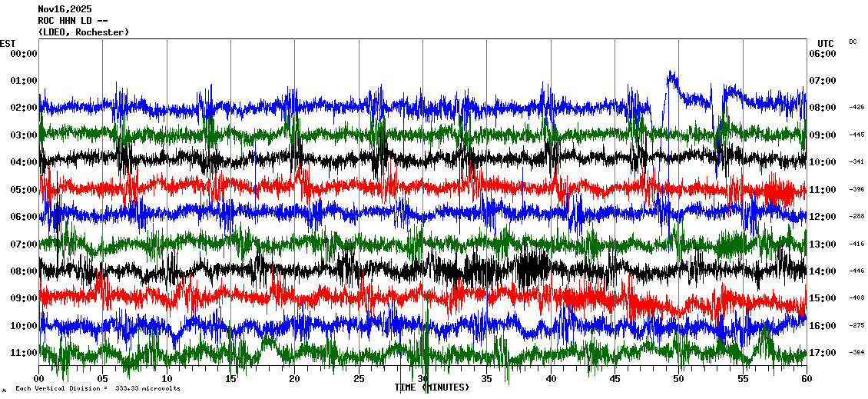This screenshot has height=399, width=868.
Task: Click the 30-minute tick on bottom axis
Action: click(x=423, y=379)
